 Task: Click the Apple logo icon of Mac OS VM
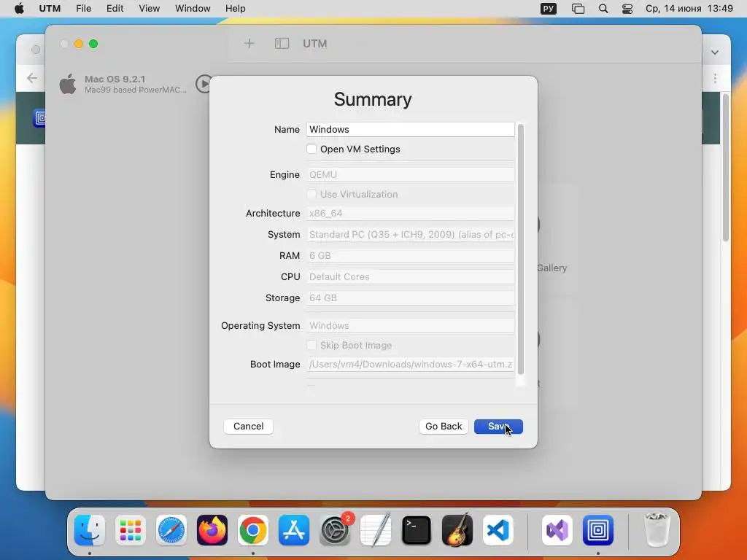click(x=68, y=84)
